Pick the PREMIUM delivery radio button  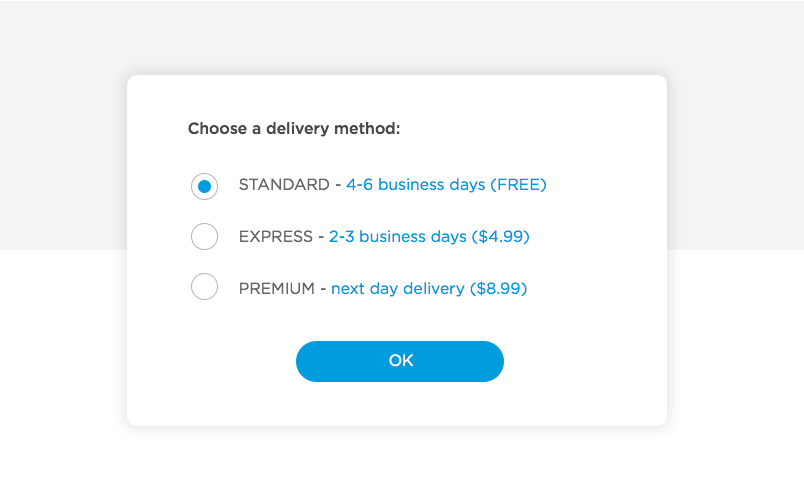pos(204,287)
